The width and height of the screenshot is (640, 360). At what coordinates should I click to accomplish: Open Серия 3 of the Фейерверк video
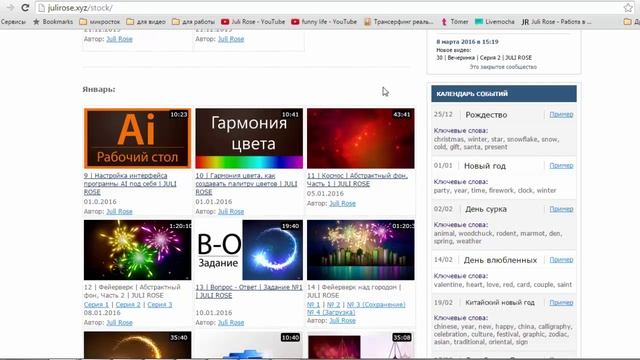(160, 304)
